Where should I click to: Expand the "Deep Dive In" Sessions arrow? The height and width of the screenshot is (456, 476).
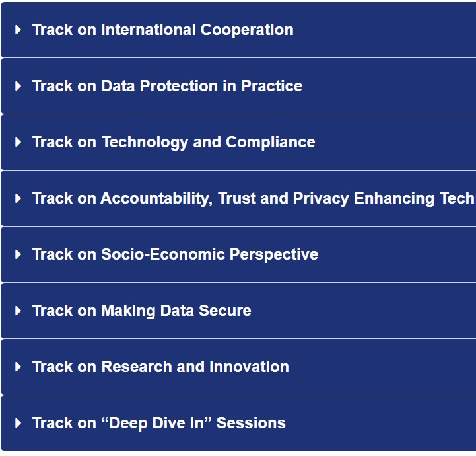click(x=18, y=423)
